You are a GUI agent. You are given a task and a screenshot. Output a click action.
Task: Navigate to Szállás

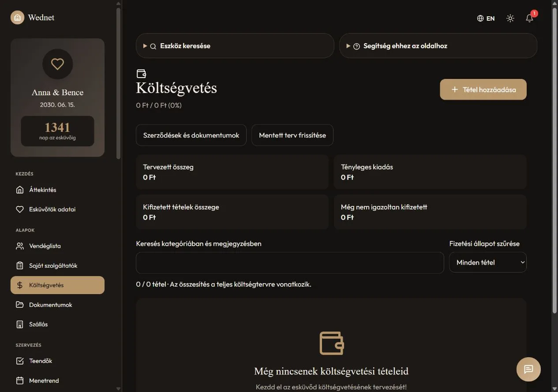click(57, 324)
